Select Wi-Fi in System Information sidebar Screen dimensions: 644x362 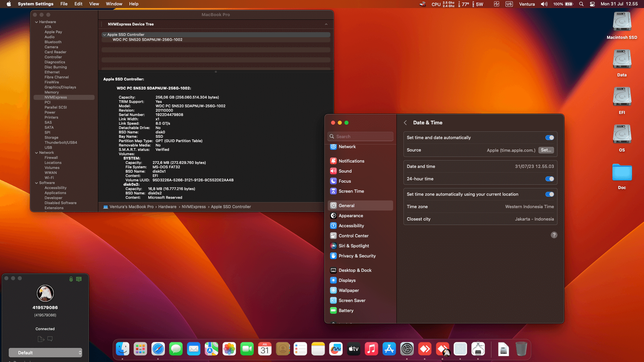coord(49,178)
